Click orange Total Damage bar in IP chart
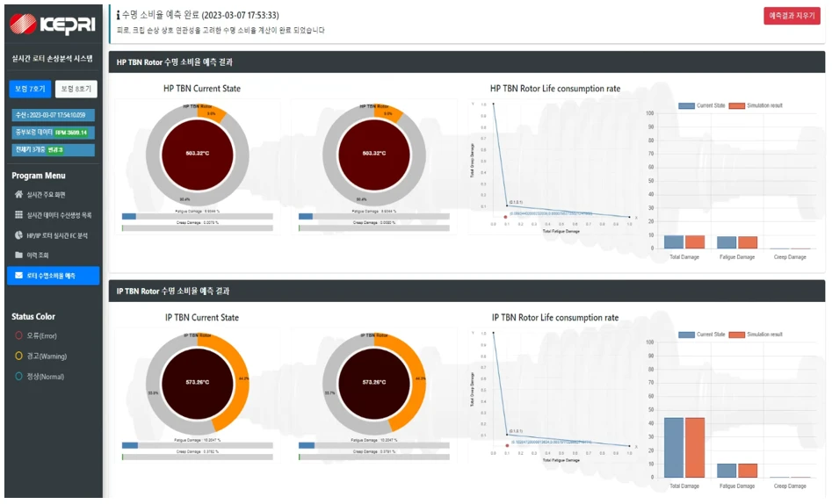The width and height of the screenshot is (832, 504). (695, 448)
